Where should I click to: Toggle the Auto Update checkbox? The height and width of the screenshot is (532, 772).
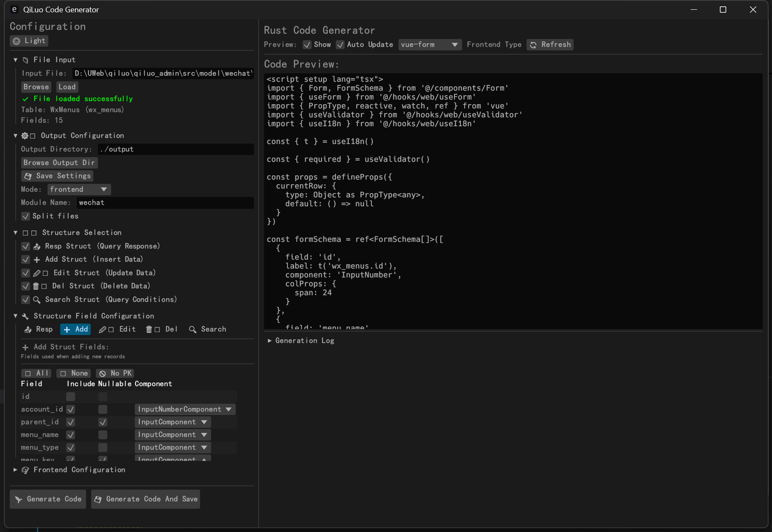340,45
